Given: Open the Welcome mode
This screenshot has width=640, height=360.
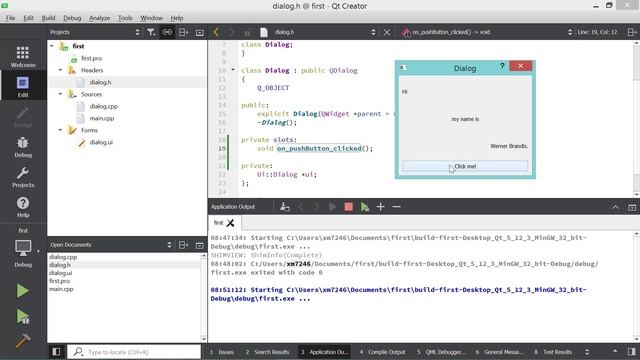Looking at the screenshot, I should tap(23, 56).
